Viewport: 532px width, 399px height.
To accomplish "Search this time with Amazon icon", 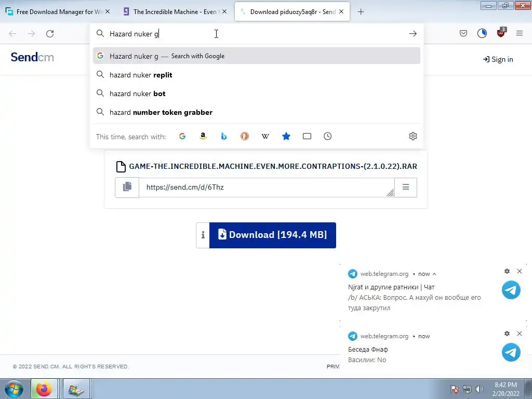I will point(203,137).
